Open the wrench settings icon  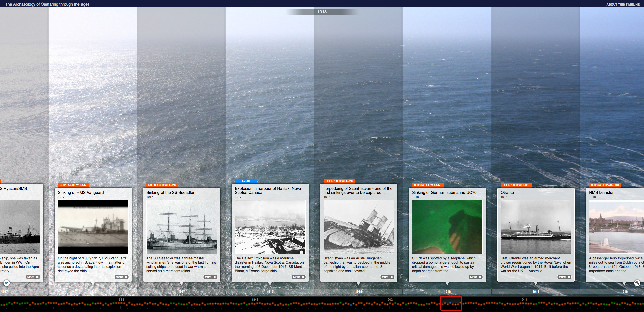[x=637, y=283]
